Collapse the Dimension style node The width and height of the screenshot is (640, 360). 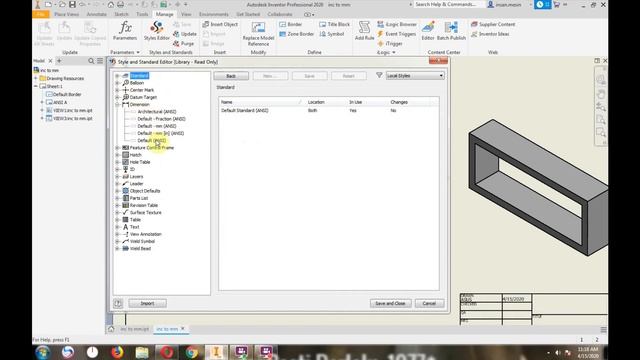117,104
